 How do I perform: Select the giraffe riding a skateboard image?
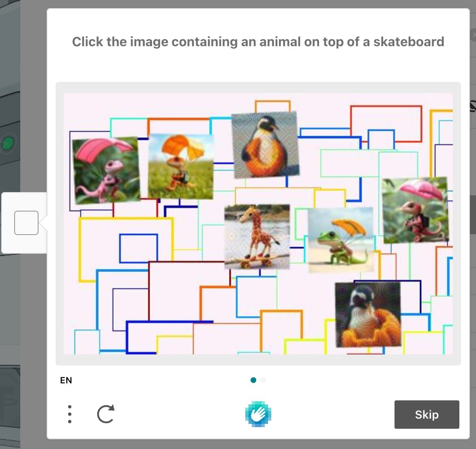[256, 237]
